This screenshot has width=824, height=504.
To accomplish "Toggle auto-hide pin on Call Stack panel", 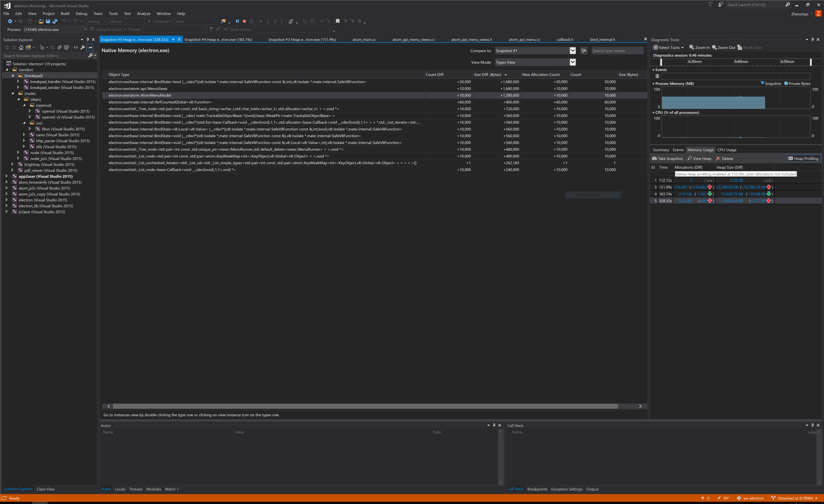I will 813,426.
